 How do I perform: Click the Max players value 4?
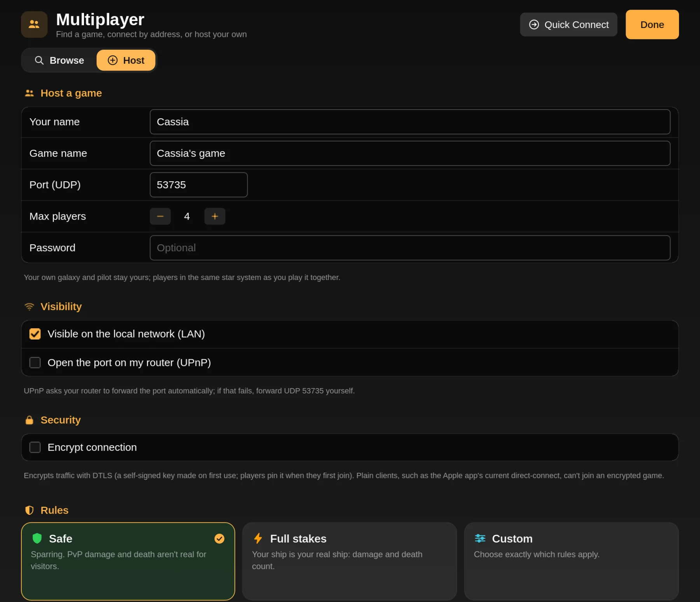187,217
